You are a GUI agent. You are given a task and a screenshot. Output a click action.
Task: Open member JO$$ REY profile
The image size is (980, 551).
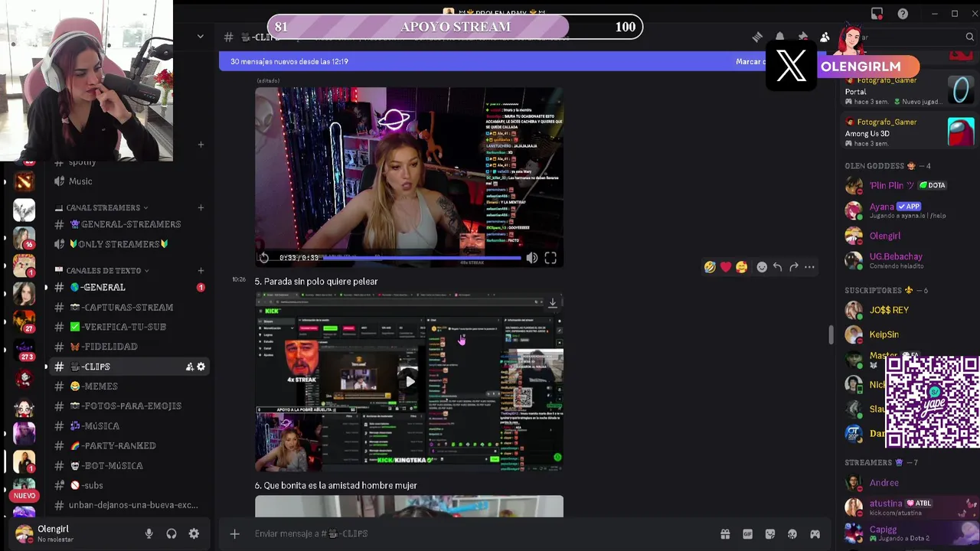coord(908,310)
